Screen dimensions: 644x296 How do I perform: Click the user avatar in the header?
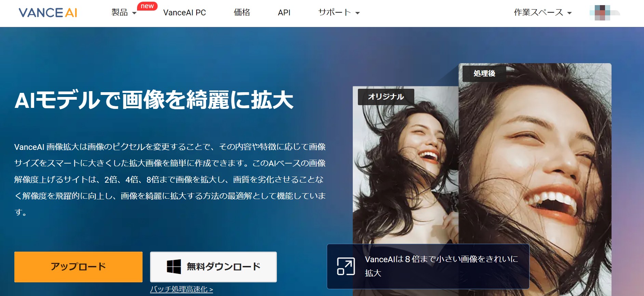(x=604, y=13)
